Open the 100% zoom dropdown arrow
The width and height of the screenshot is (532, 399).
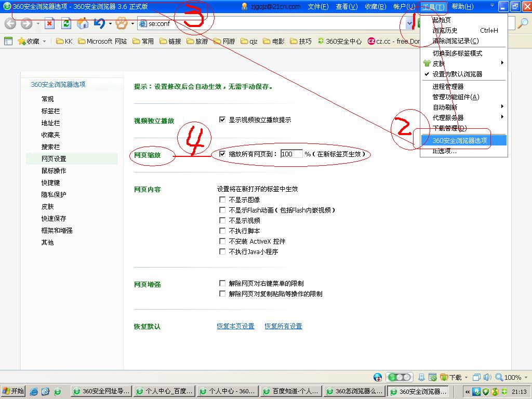(526, 377)
